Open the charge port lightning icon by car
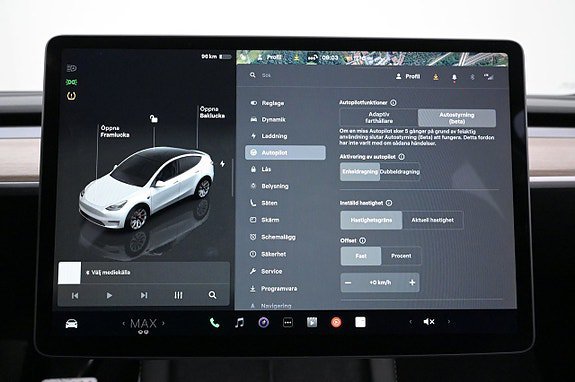 [222, 164]
